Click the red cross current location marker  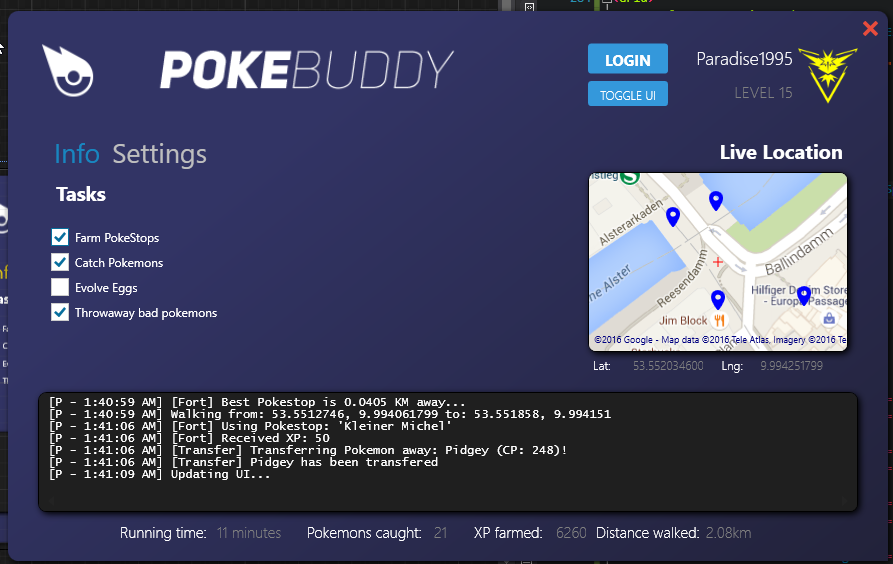(718, 262)
